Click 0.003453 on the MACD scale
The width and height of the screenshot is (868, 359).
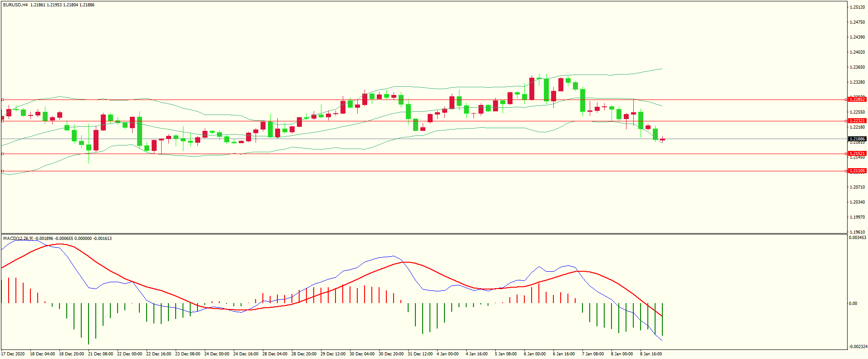click(x=857, y=238)
